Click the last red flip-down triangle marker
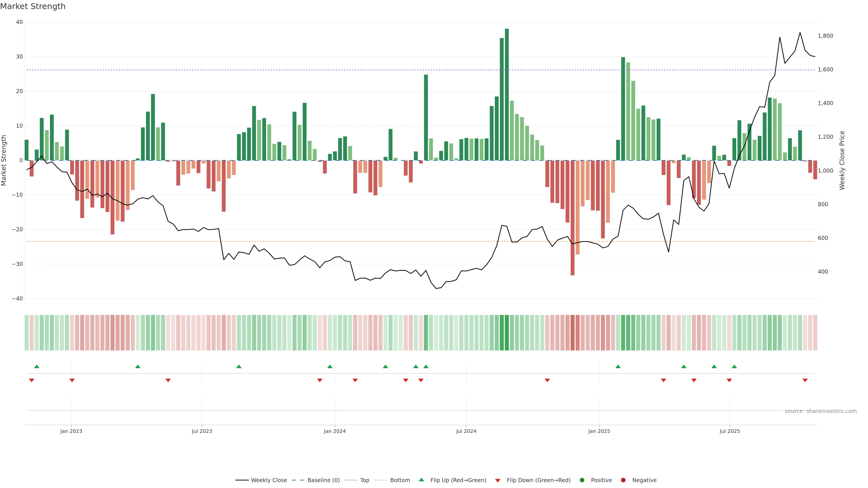Viewport: 868px width, 488px height. pyautogui.click(x=805, y=380)
